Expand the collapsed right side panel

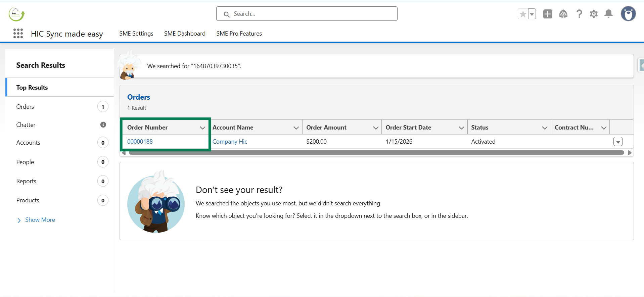(641, 65)
